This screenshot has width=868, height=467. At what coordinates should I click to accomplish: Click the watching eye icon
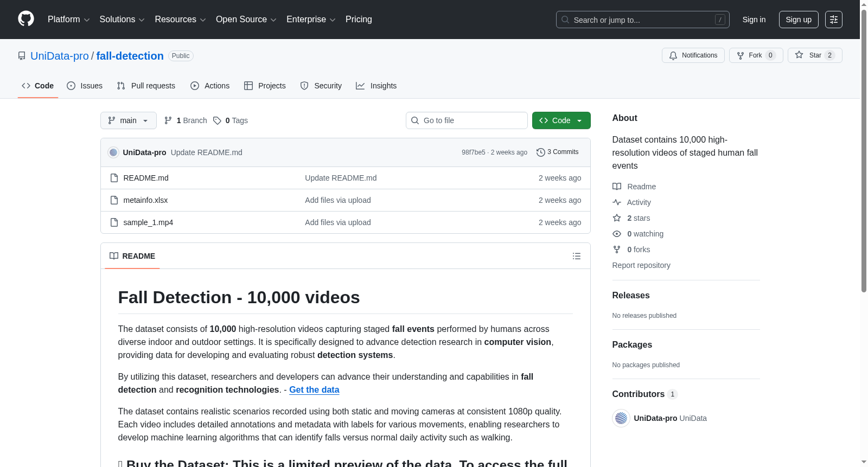pos(617,234)
